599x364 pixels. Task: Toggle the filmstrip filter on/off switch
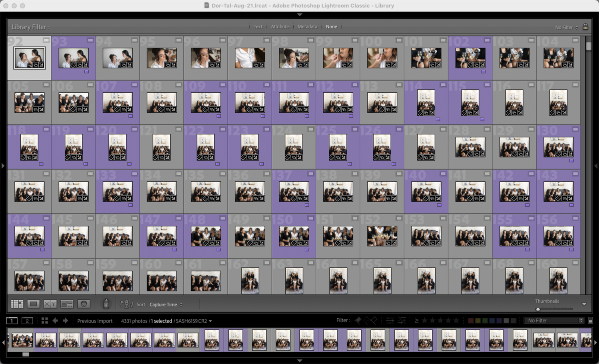[591, 320]
